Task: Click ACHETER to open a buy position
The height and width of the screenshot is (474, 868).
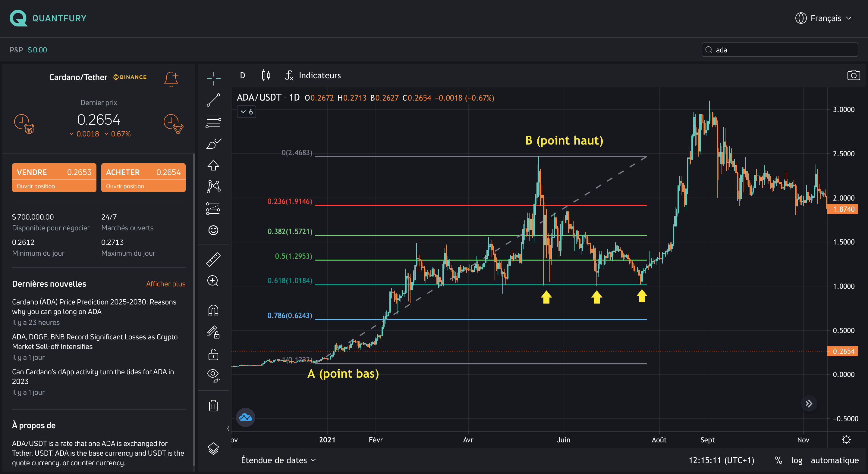Action: tap(143, 177)
